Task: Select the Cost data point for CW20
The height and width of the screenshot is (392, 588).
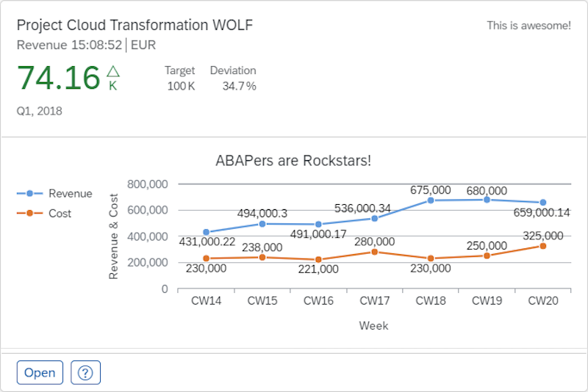Action: click(542, 246)
